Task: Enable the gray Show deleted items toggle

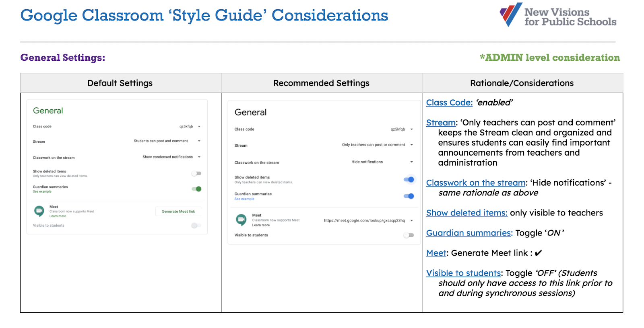Action: pos(196,174)
